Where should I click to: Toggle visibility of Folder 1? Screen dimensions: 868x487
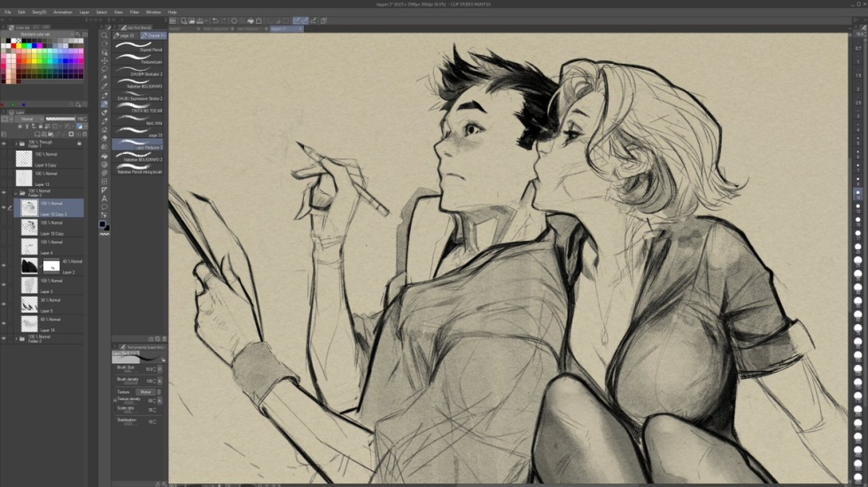4,143
